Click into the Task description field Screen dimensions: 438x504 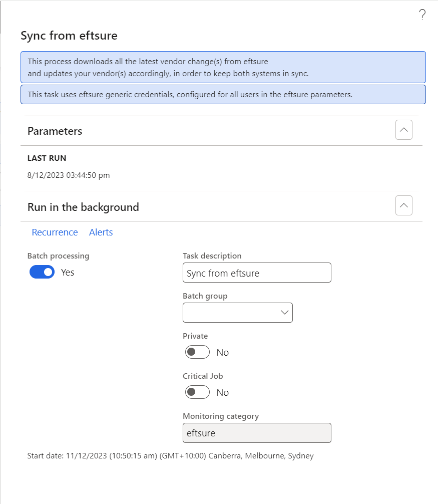tap(257, 273)
